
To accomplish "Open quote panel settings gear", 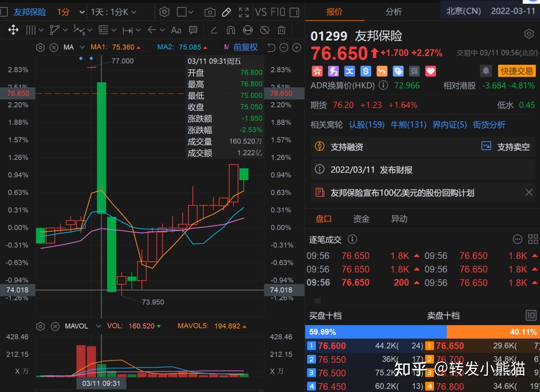I will point(529,34).
